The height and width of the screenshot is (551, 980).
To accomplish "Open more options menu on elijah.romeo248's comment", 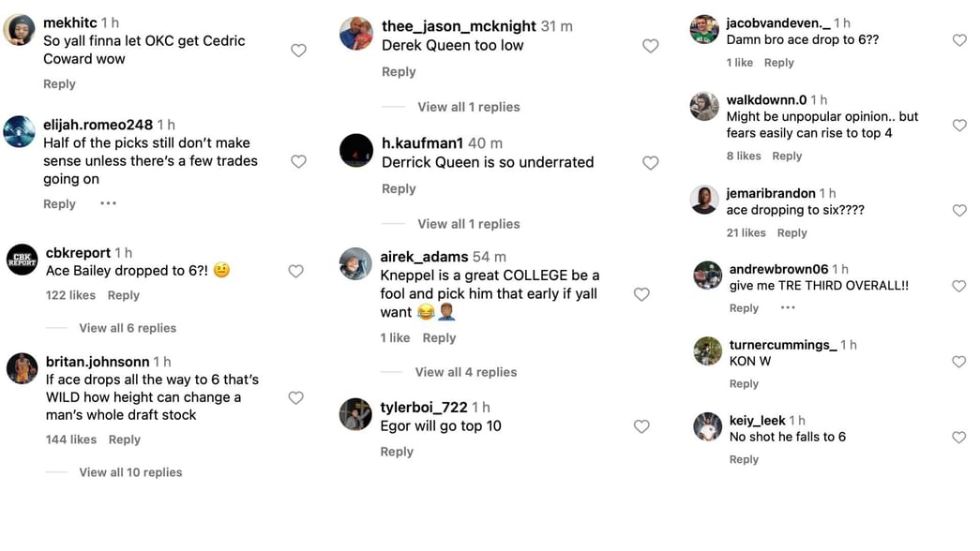I will [x=108, y=203].
